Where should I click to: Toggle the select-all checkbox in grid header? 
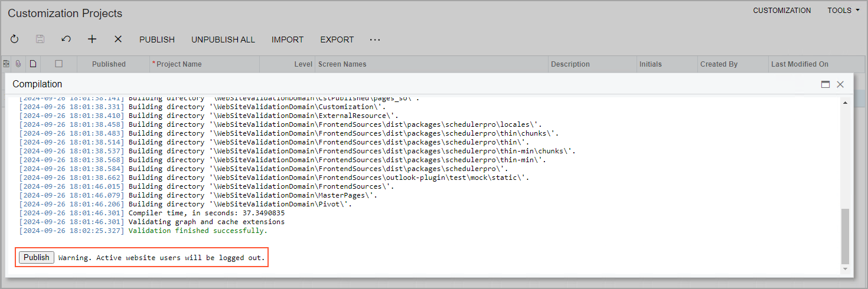tap(58, 64)
